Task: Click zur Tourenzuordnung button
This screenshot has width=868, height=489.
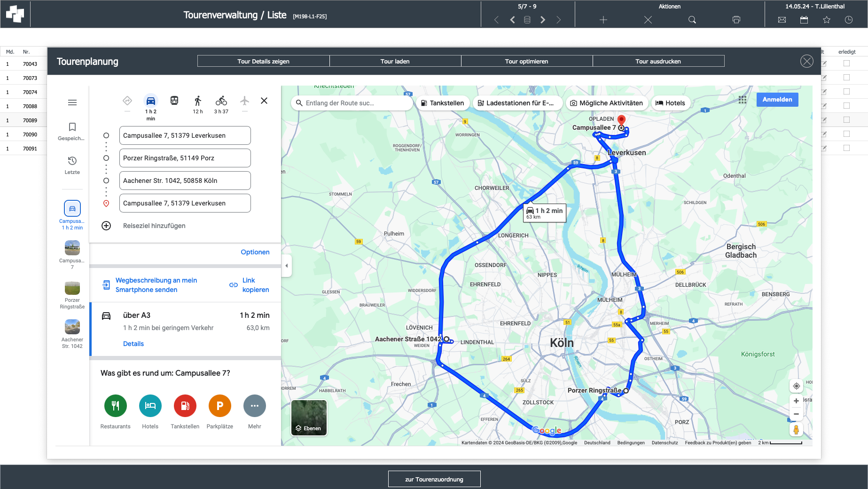Action: 434,479
